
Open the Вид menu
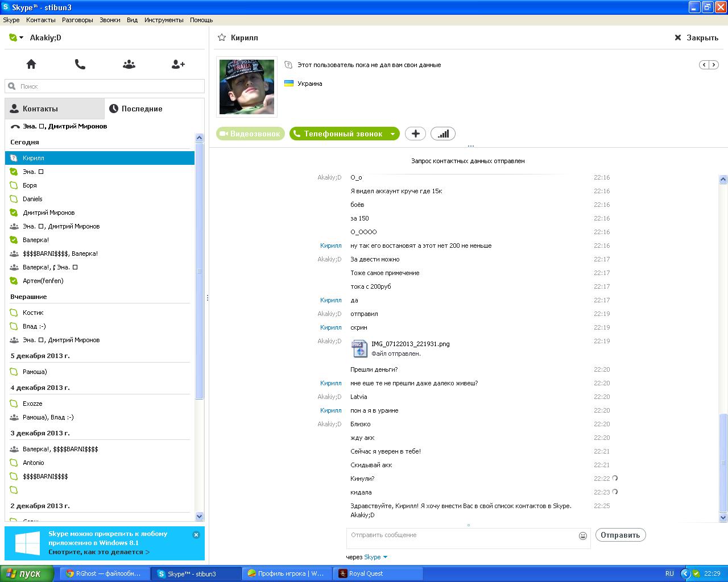[x=132, y=20]
